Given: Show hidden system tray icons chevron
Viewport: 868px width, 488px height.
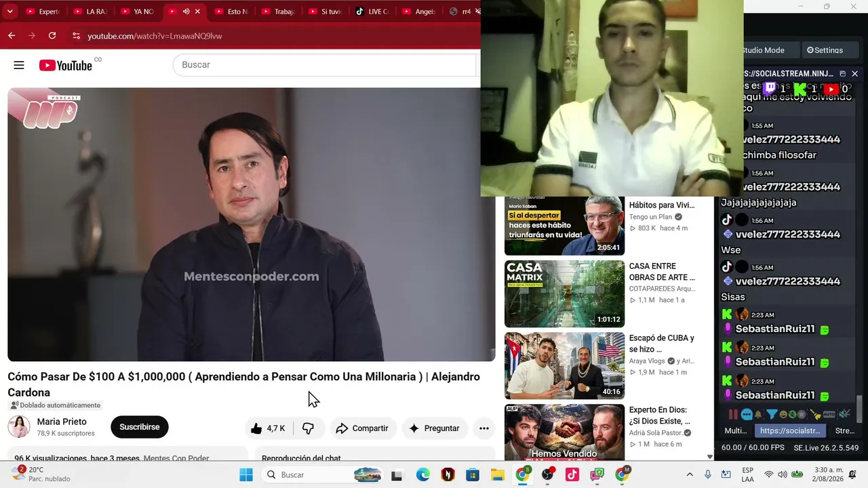Looking at the screenshot, I should (690, 474).
